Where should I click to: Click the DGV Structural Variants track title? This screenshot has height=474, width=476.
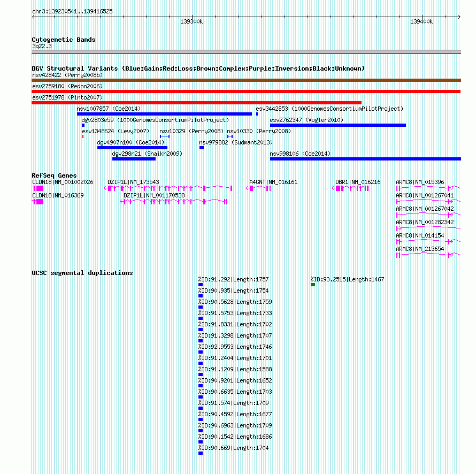click(x=198, y=68)
